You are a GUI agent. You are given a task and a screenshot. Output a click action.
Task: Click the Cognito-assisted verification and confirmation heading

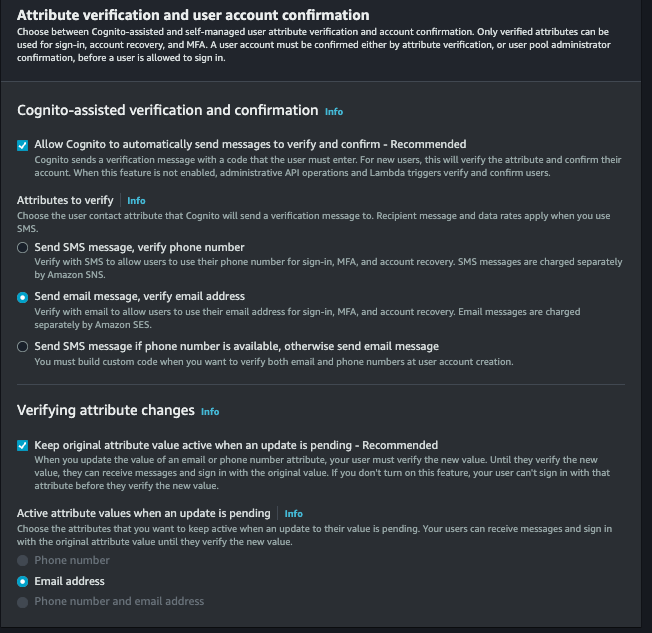(168, 110)
